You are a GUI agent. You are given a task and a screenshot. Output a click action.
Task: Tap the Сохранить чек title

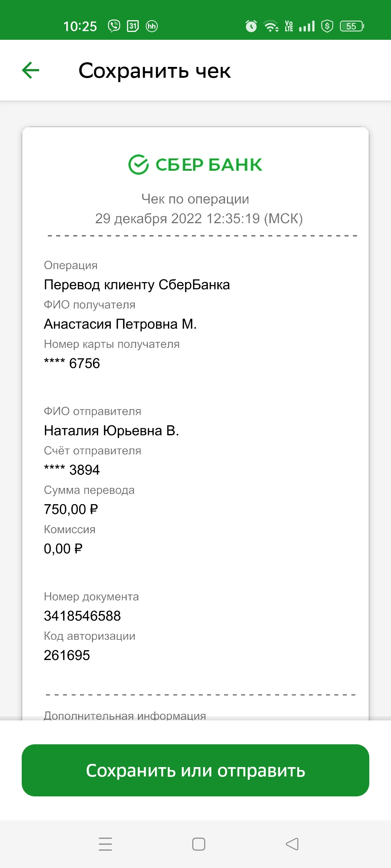click(x=155, y=71)
